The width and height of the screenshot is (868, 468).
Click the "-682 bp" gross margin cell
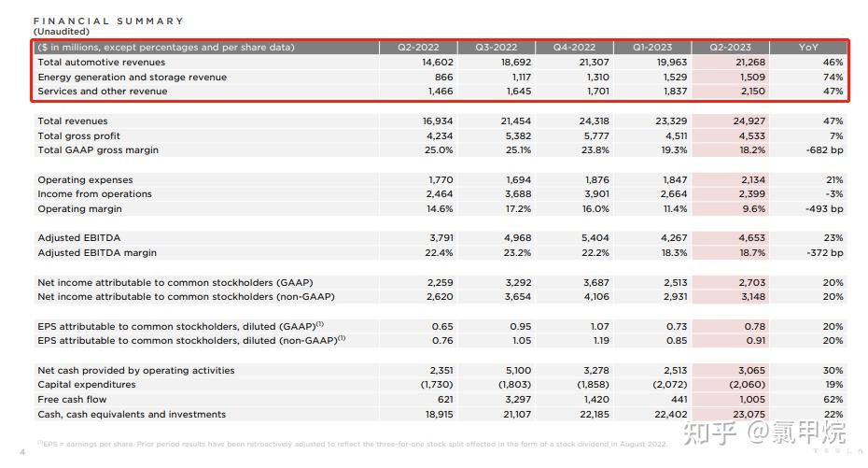[825, 150]
